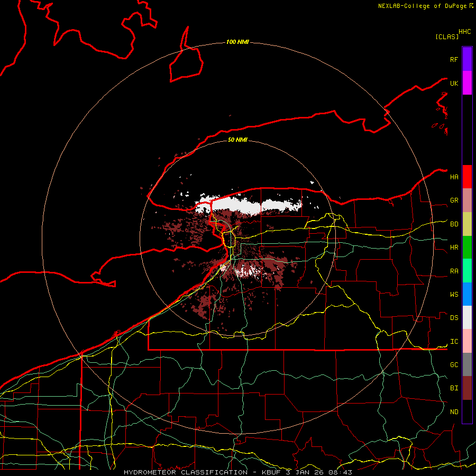
Task: Click the large white dry snow band north of radar
Action: click(x=248, y=205)
